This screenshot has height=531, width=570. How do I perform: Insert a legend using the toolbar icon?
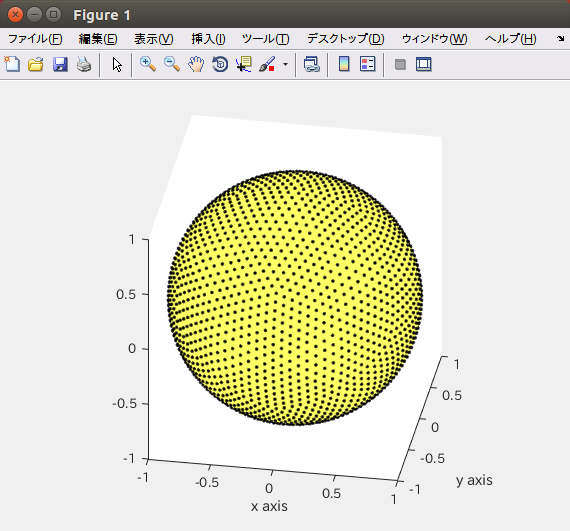[x=368, y=64]
